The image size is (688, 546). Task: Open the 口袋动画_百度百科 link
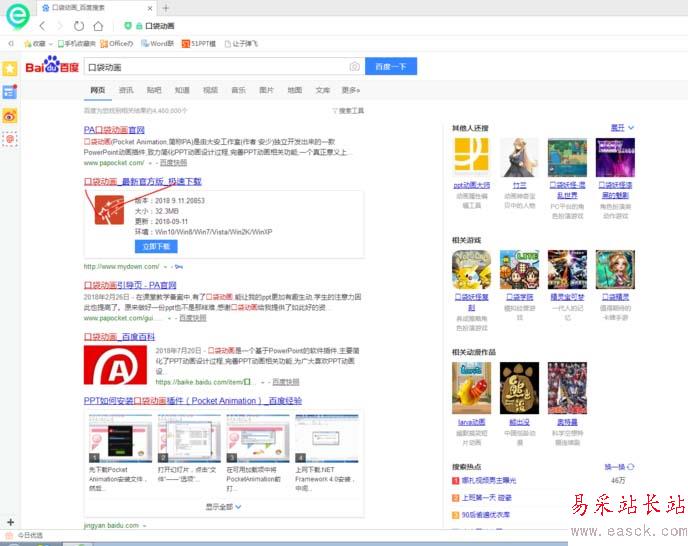coord(119,337)
